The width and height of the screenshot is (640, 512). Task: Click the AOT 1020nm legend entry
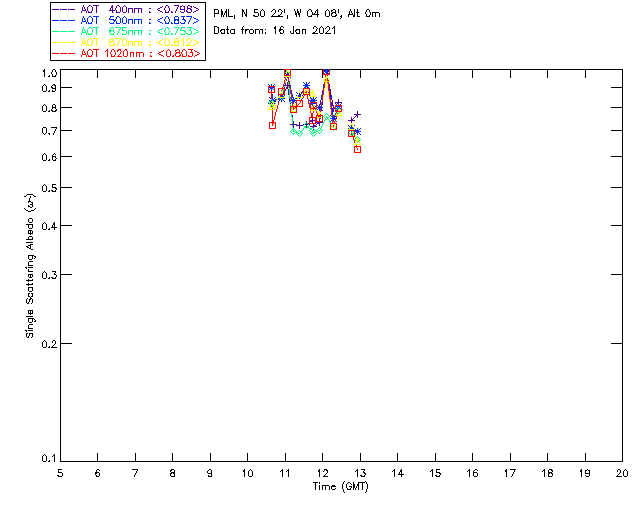coord(126,53)
